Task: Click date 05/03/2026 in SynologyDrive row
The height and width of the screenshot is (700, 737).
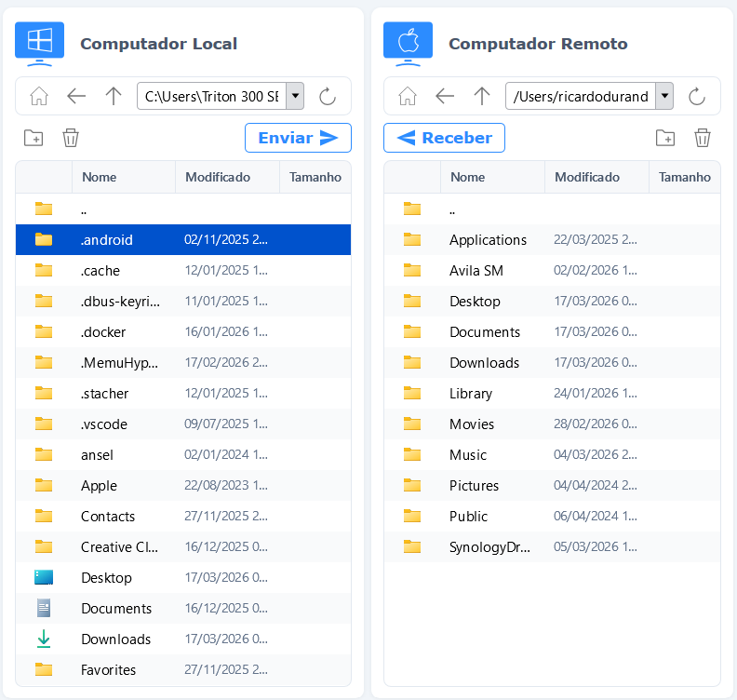Action: (x=595, y=546)
